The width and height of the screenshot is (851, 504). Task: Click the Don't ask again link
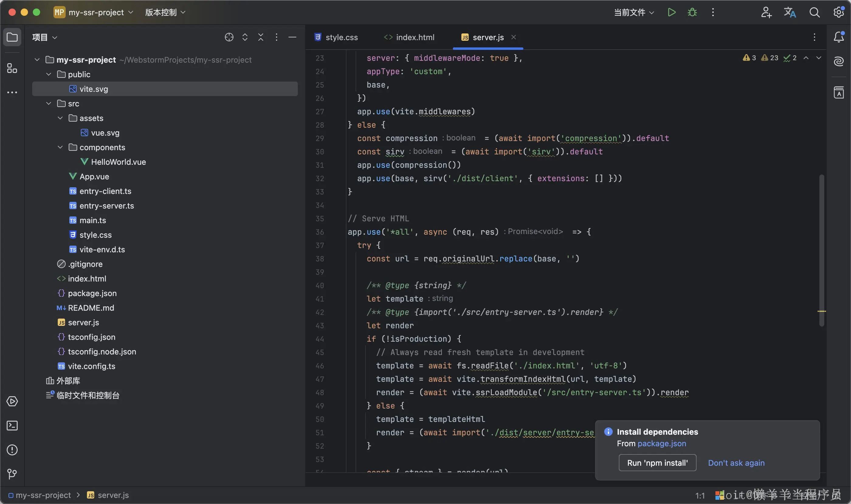click(736, 463)
